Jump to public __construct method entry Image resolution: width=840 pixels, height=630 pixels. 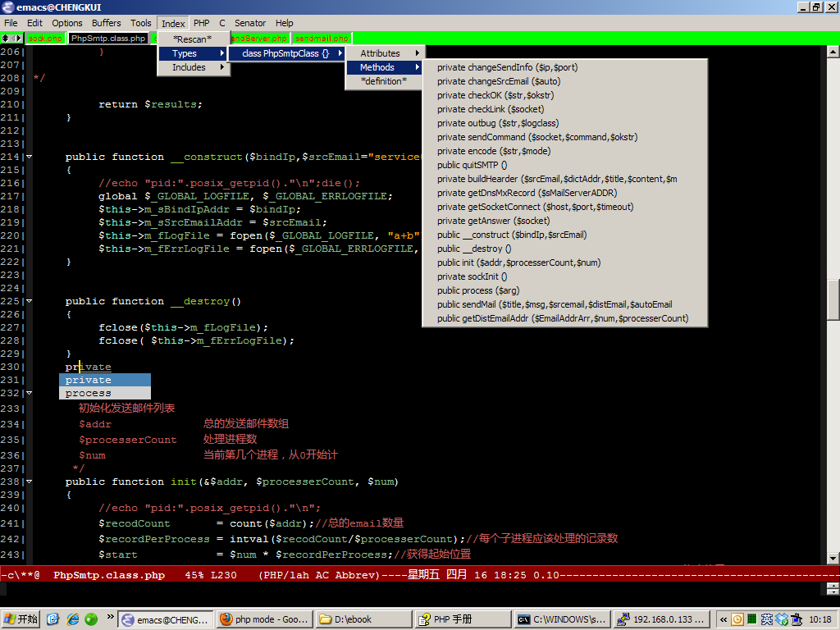tap(564, 235)
